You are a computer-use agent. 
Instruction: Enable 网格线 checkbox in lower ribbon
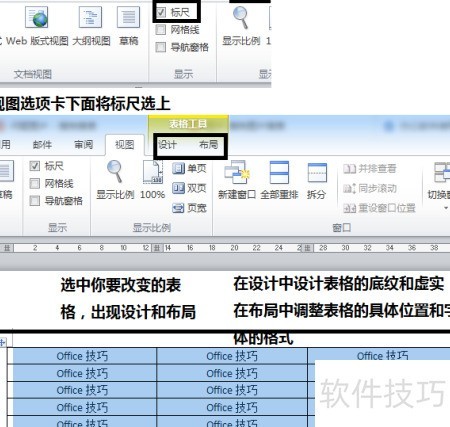coord(35,183)
